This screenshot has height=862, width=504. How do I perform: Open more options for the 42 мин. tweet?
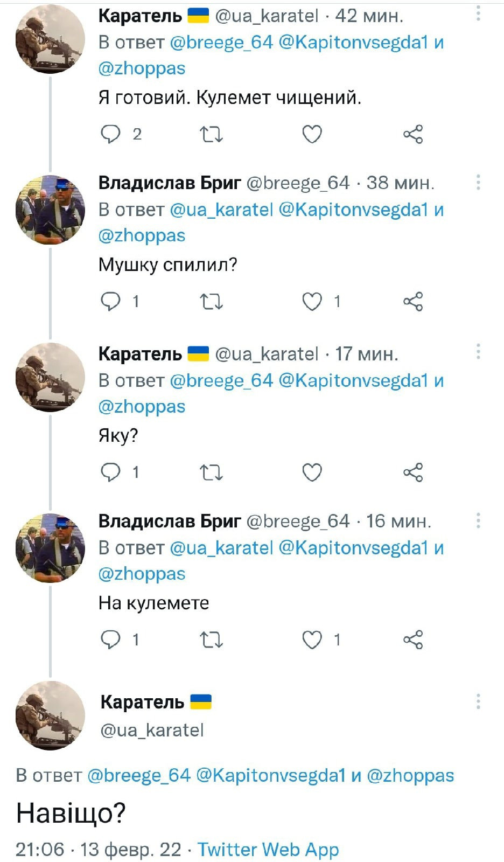tap(478, 15)
